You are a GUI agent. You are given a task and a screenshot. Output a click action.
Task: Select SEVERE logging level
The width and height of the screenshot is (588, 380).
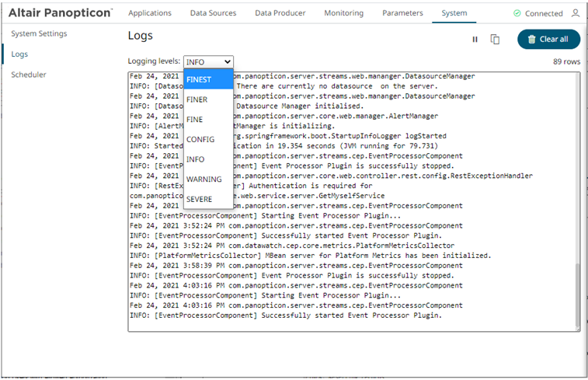[208, 199]
